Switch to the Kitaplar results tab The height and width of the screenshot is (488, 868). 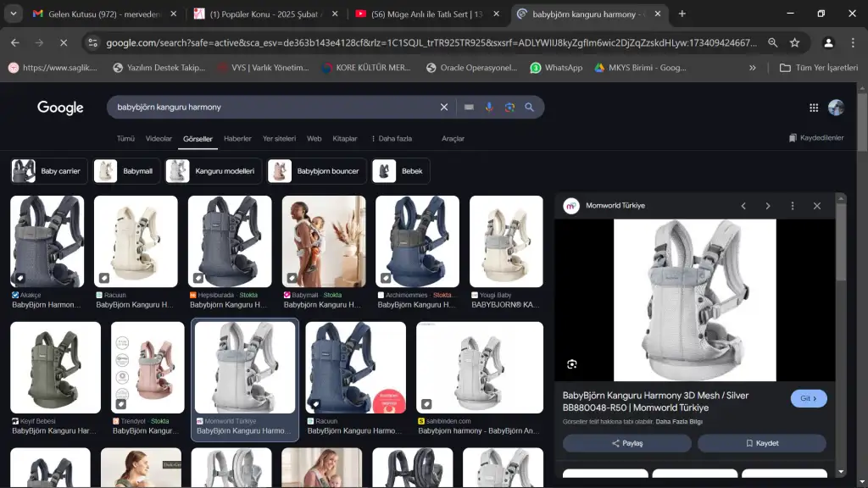coord(345,139)
